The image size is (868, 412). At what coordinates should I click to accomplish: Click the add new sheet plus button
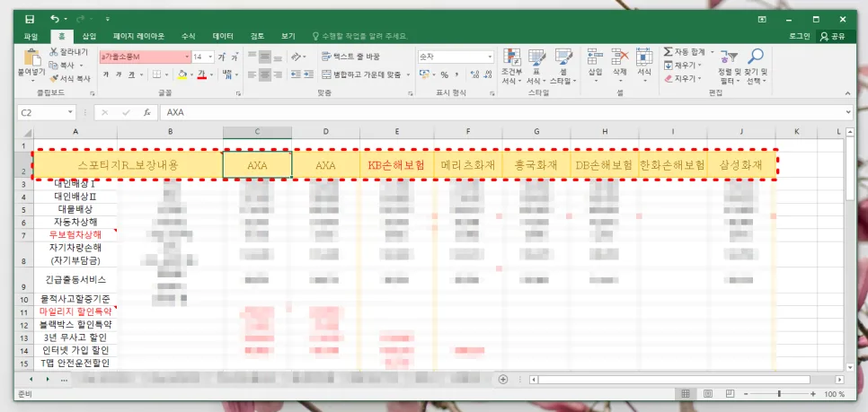(503, 380)
